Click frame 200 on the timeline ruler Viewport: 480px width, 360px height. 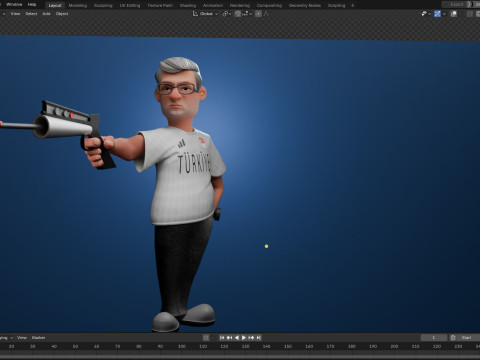394,347
